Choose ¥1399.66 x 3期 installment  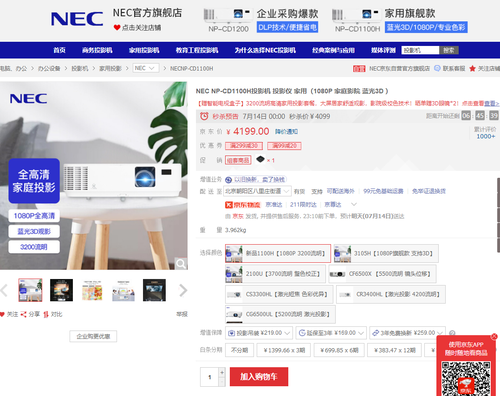(284, 350)
